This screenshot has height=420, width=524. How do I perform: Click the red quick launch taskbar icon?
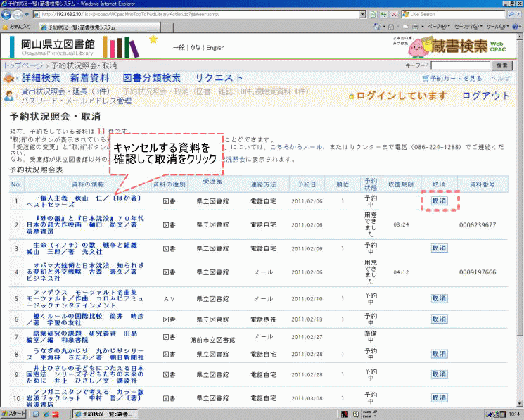56,414
